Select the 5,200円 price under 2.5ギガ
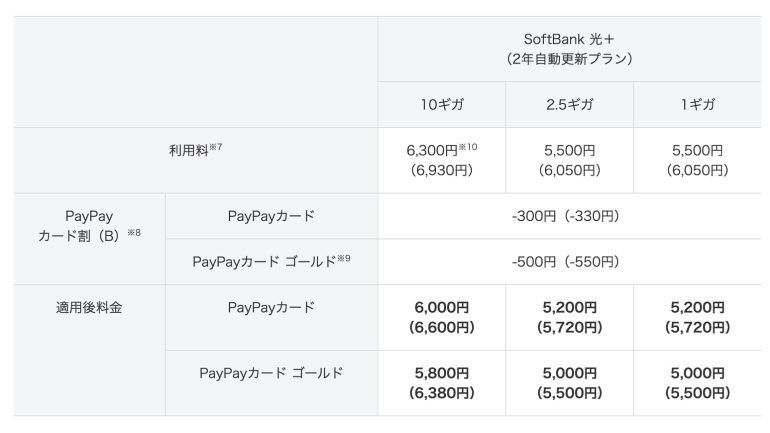This screenshot has height=433, width=770. [569, 317]
